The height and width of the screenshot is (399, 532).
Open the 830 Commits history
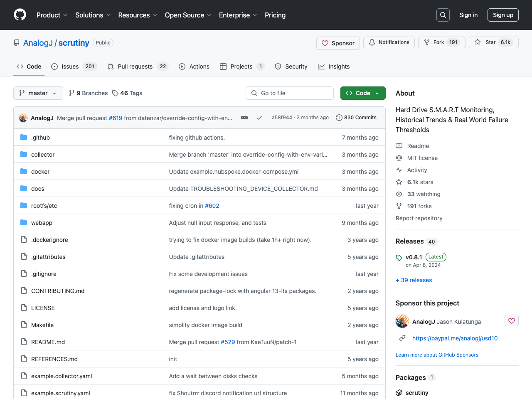356,118
